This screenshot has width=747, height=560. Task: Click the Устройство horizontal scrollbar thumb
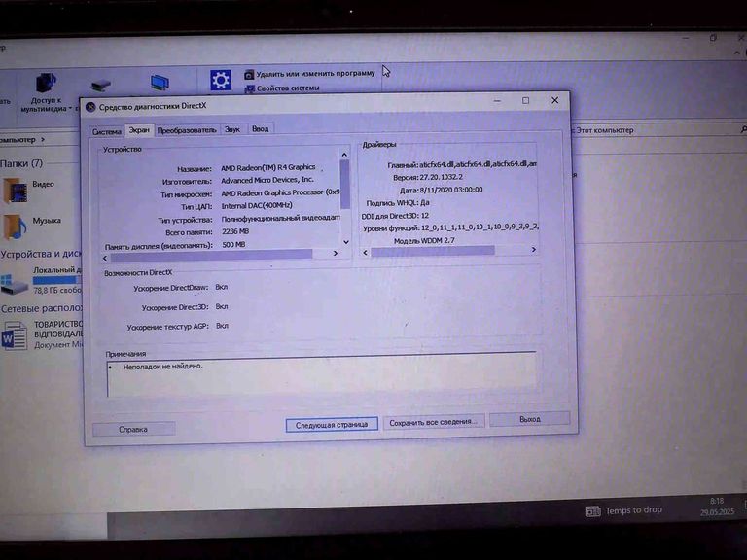211,256
